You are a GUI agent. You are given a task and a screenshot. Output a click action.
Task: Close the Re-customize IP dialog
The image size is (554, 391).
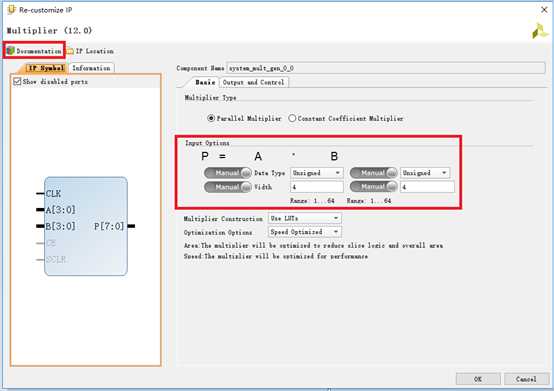pos(544,10)
